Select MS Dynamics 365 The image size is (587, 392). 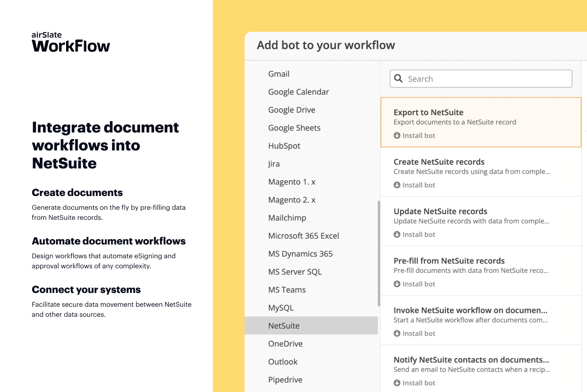[x=301, y=254]
